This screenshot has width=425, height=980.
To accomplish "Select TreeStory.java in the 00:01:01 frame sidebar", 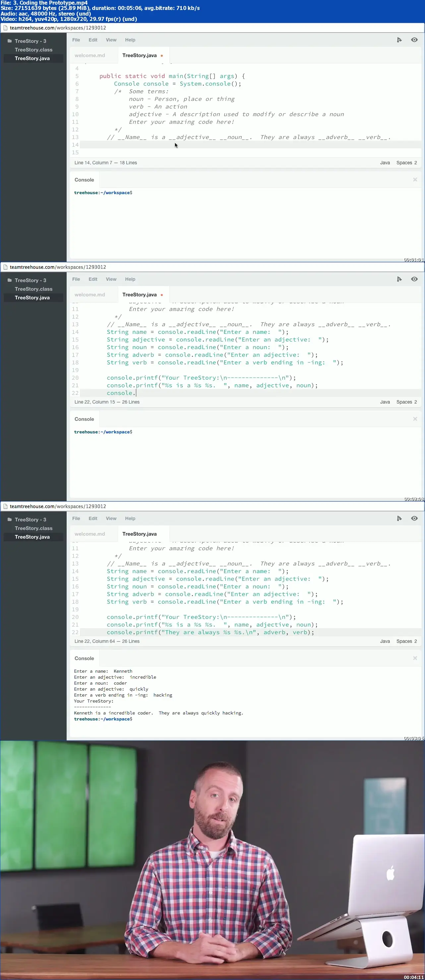I will 33,59.
